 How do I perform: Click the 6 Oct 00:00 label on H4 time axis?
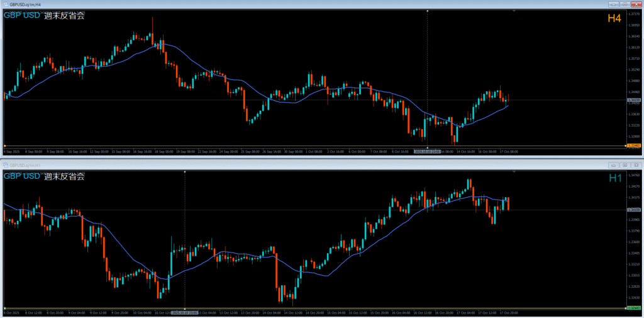357,151
